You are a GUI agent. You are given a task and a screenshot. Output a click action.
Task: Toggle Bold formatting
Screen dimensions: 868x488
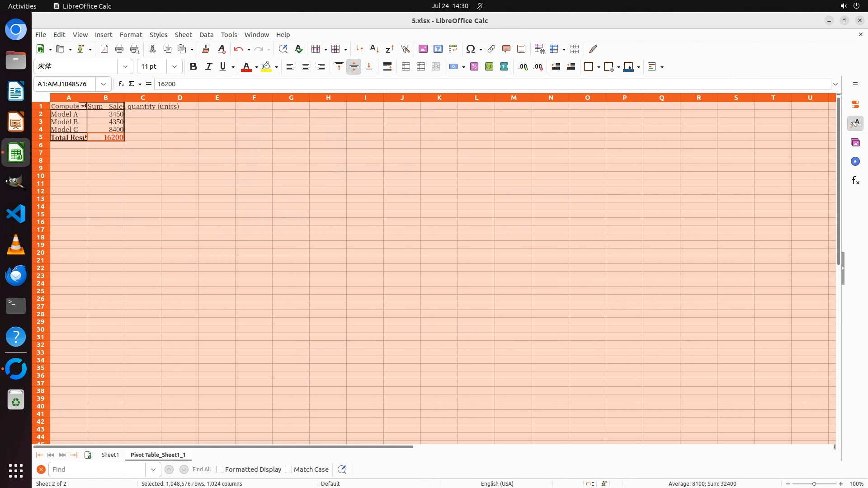pos(193,67)
